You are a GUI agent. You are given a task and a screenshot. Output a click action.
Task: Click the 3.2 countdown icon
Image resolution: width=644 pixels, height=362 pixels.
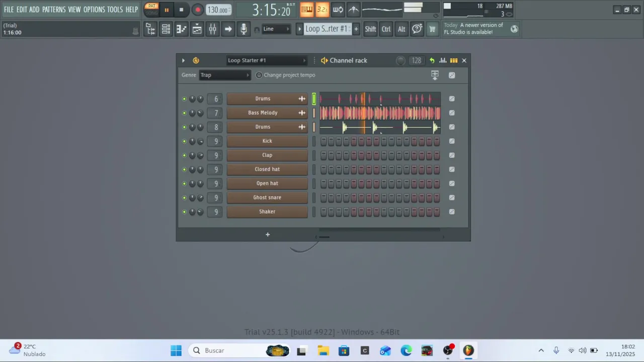323,9
